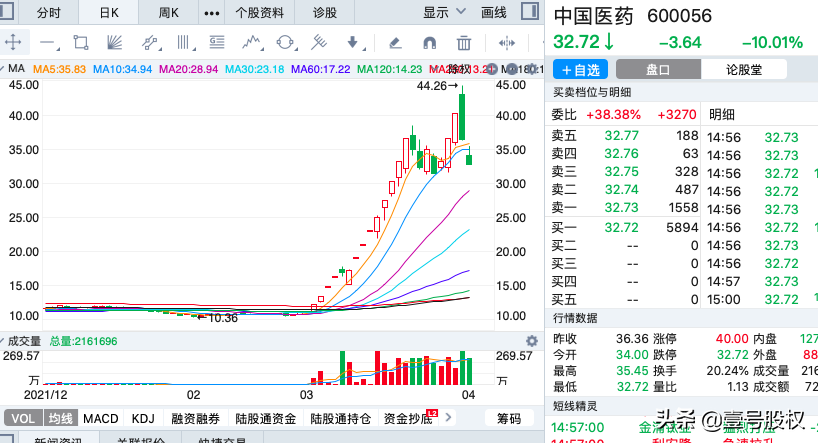Select the rectangle drawing tool
This screenshot has height=443, width=818.
[x=80, y=42]
